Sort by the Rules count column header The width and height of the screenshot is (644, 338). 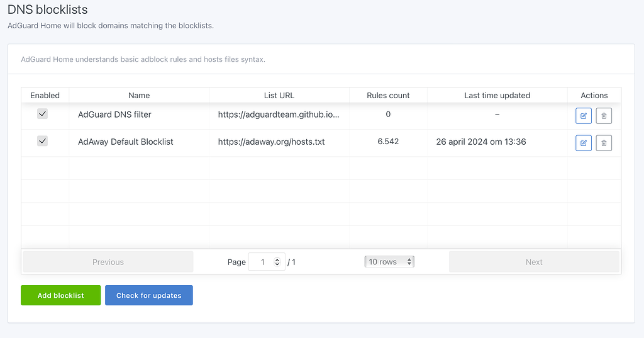coord(388,96)
